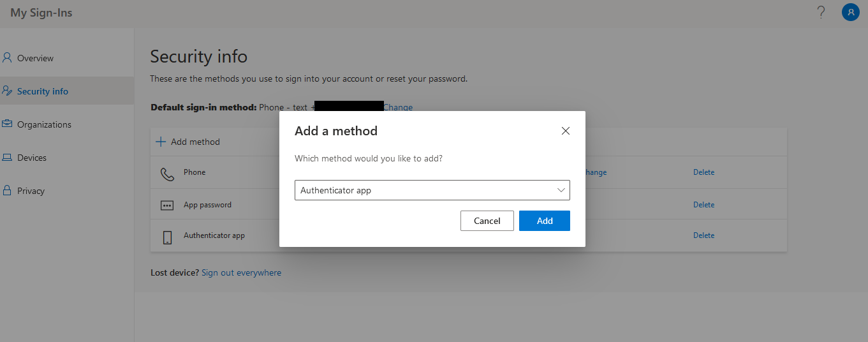868x342 pixels.
Task: Click the Devices laptop icon
Action: [x=7, y=157]
